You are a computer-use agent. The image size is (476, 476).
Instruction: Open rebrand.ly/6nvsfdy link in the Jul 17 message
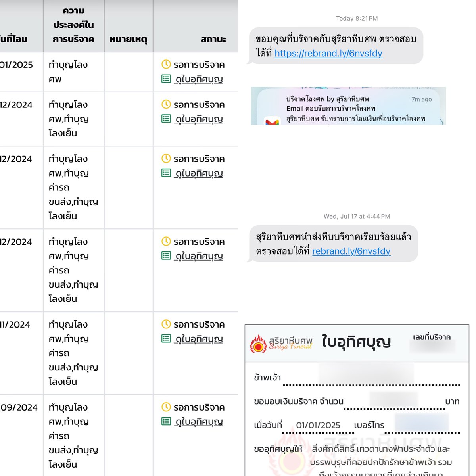point(351,251)
